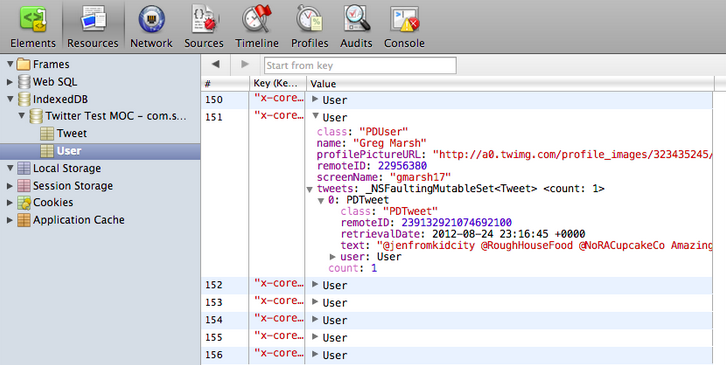Click the profilePictureURL string value
The image size is (726, 365).
[x=573, y=154]
